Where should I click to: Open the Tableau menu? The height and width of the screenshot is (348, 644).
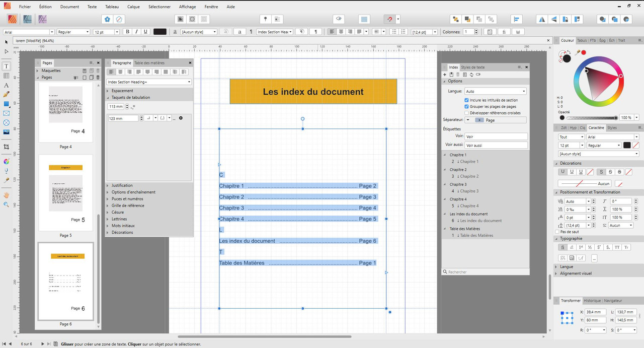click(x=112, y=7)
